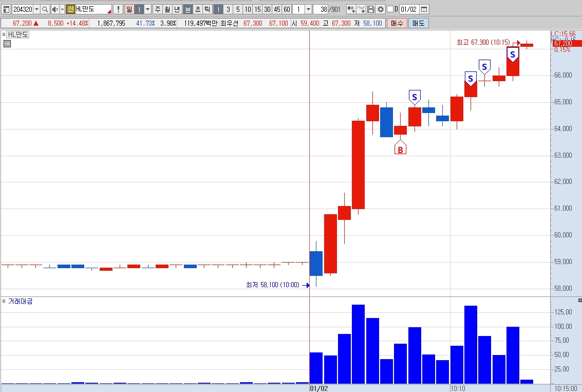Open stock code 204320 dropdown arrow

[x=36, y=9]
